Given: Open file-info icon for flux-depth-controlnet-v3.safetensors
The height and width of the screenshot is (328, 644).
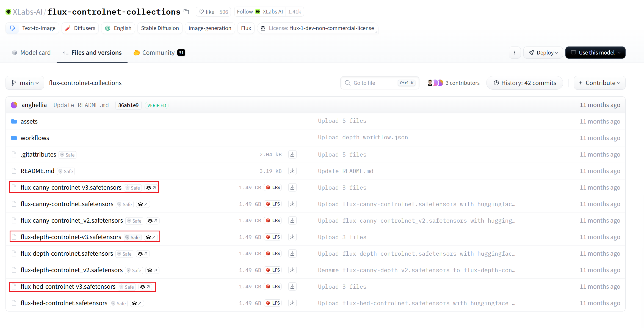Looking at the screenshot, I should point(151,237).
